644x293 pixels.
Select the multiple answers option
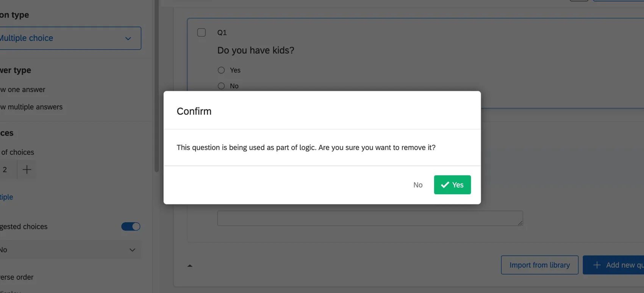coord(31,107)
